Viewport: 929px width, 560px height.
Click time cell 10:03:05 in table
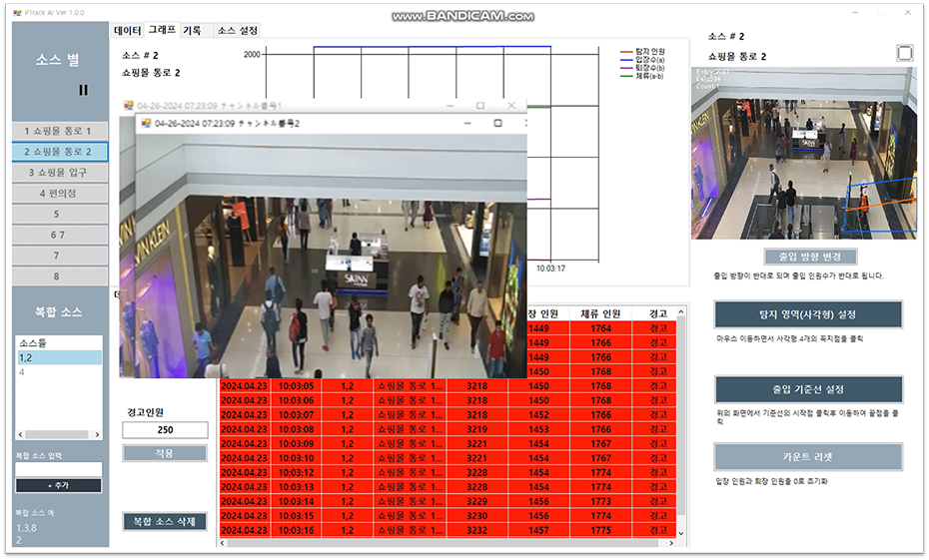(x=297, y=386)
